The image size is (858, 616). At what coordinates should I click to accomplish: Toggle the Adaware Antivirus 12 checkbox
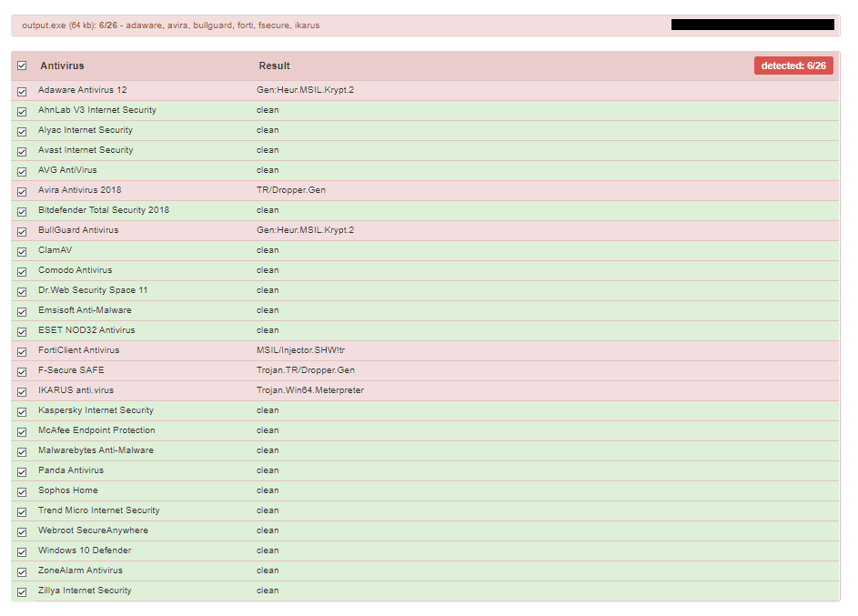pos(22,91)
